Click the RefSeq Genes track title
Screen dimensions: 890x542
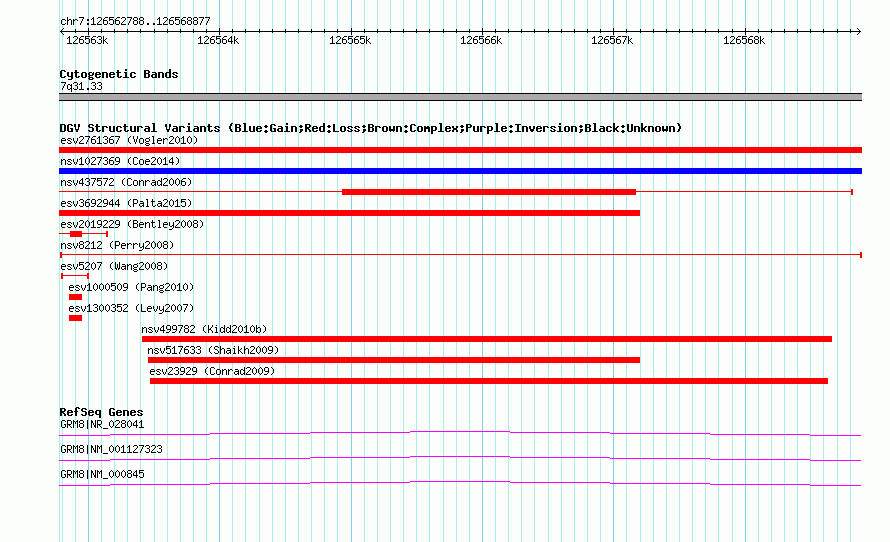[101, 412]
